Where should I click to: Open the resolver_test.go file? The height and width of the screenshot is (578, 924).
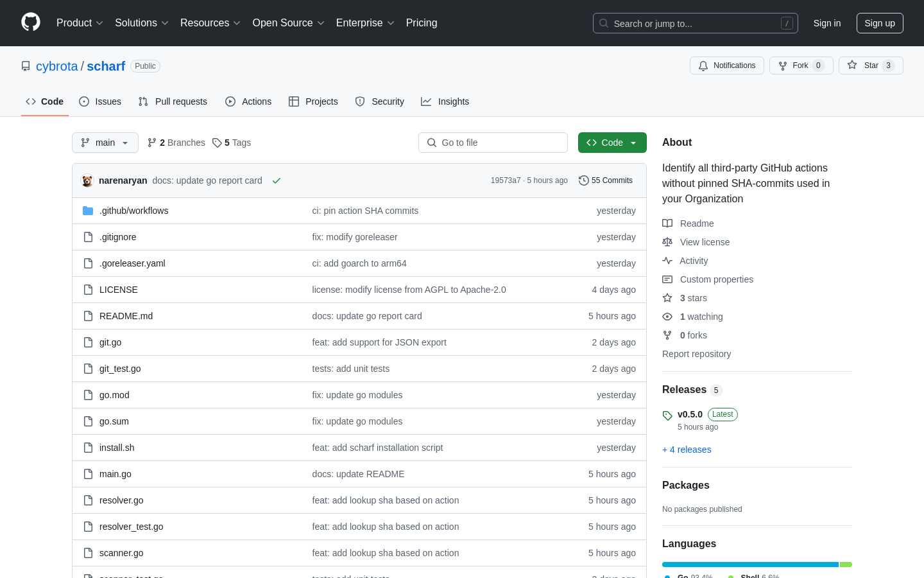tap(131, 527)
